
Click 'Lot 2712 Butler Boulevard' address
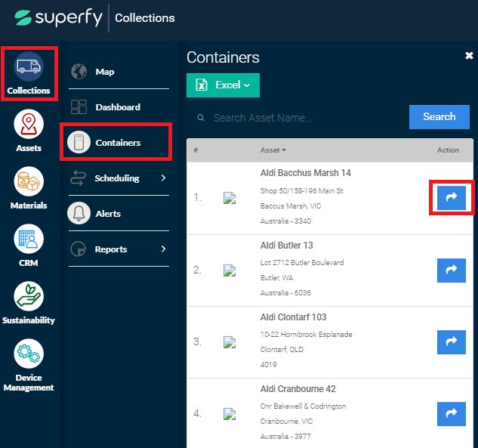[302, 263]
